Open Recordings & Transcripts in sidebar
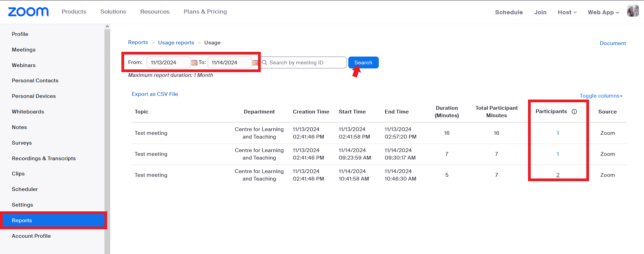The image size is (644, 254). 44,158
